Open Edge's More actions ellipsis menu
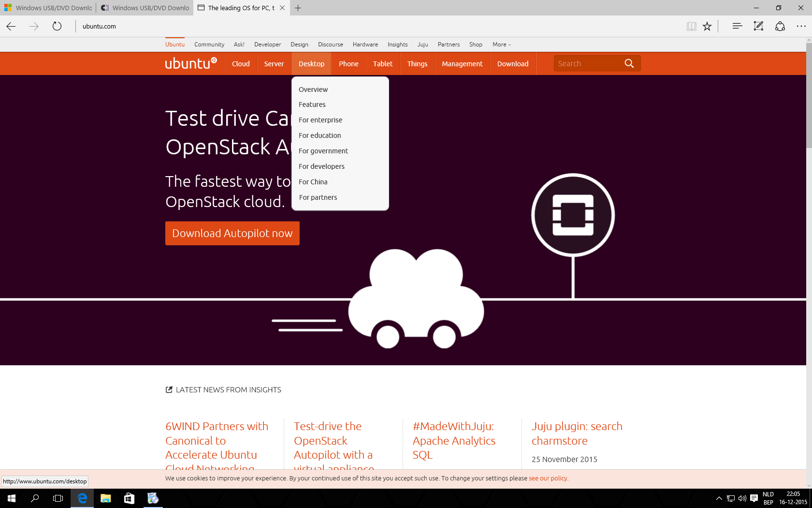812x508 pixels. coord(801,26)
